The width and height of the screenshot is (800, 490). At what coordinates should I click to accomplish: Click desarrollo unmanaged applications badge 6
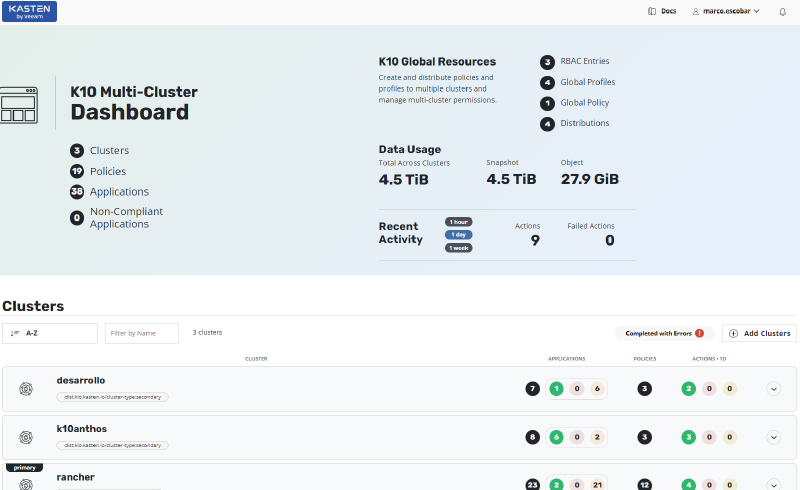[597, 389]
